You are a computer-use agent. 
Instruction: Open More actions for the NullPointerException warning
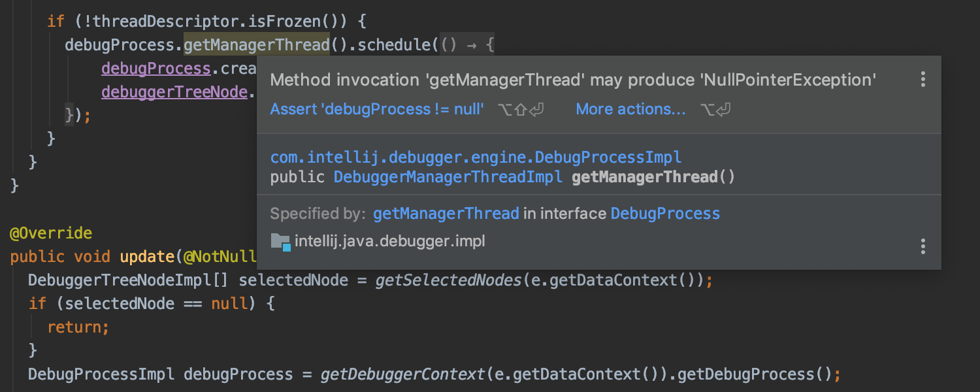point(630,109)
